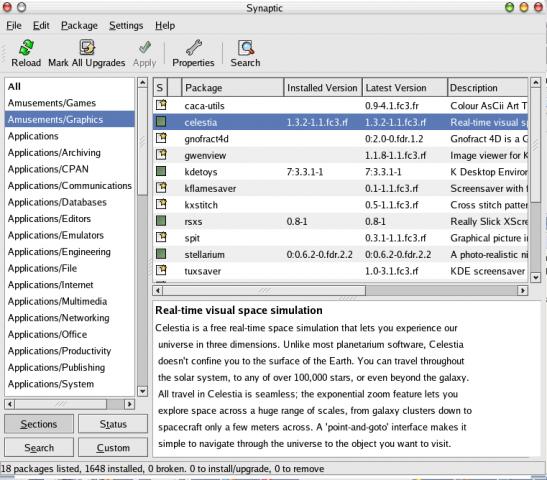
Task: Open the Package menu
Action: [79, 25]
